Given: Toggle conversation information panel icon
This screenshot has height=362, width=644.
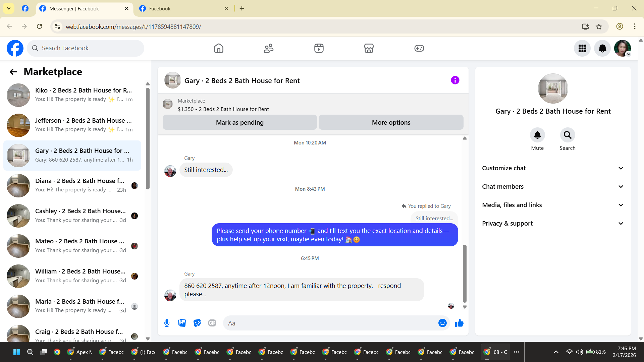Looking at the screenshot, I should point(455,80).
